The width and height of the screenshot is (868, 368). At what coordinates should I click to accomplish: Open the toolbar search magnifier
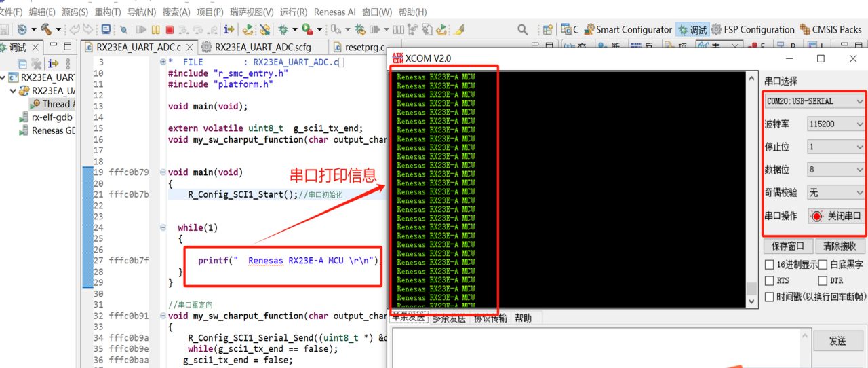coord(523,30)
